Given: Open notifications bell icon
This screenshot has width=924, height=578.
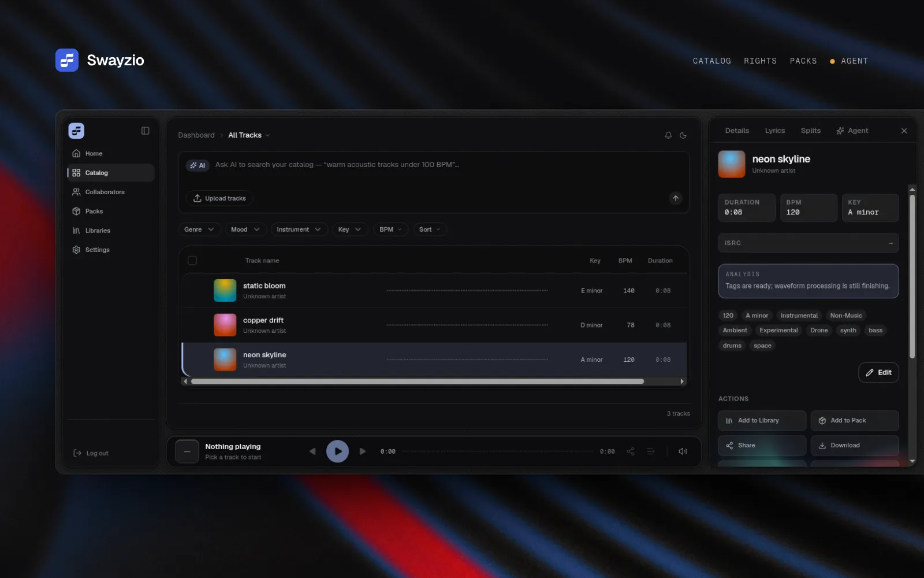Looking at the screenshot, I should [668, 135].
